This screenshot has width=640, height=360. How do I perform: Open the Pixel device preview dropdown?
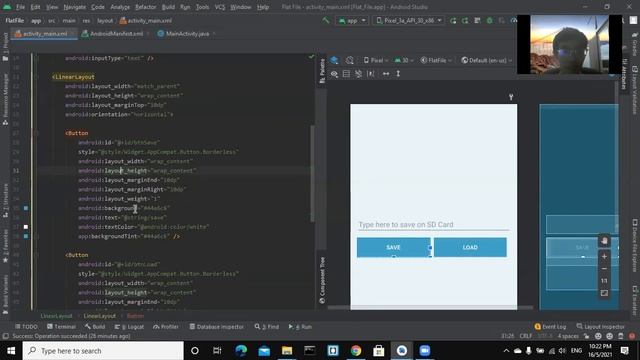[376, 60]
